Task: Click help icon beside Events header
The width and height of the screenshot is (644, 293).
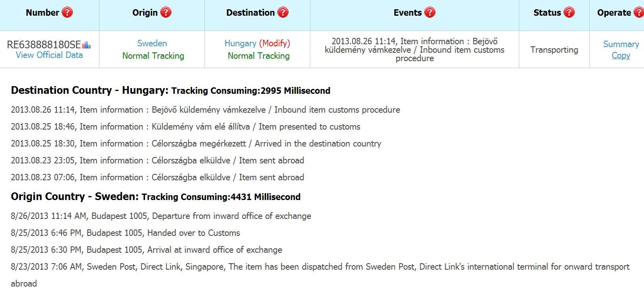Action: click(x=430, y=12)
